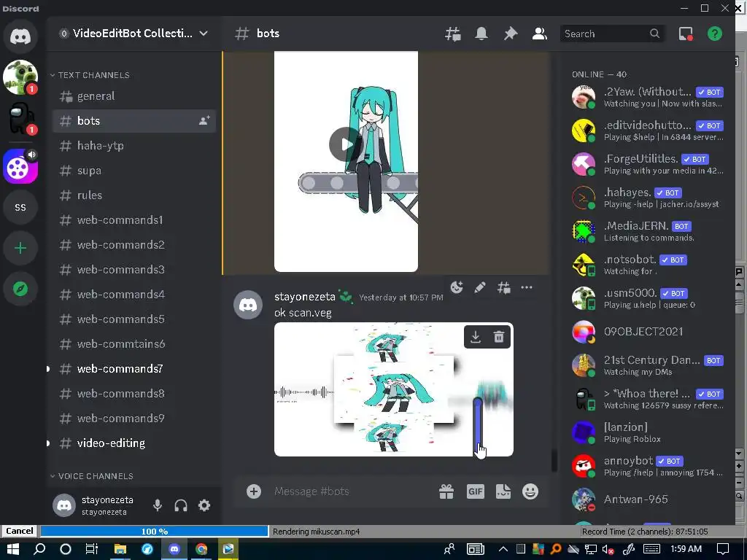The image size is (747, 560).
Task: Expand VideoEditBot Collection server dropdown
Action: pyautogui.click(x=204, y=34)
